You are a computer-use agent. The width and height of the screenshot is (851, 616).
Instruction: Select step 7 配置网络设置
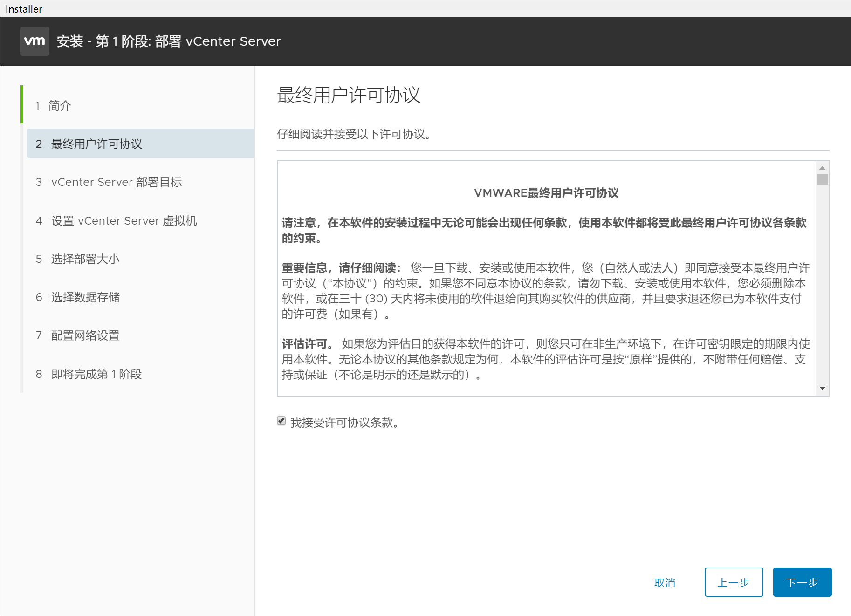pos(85,335)
